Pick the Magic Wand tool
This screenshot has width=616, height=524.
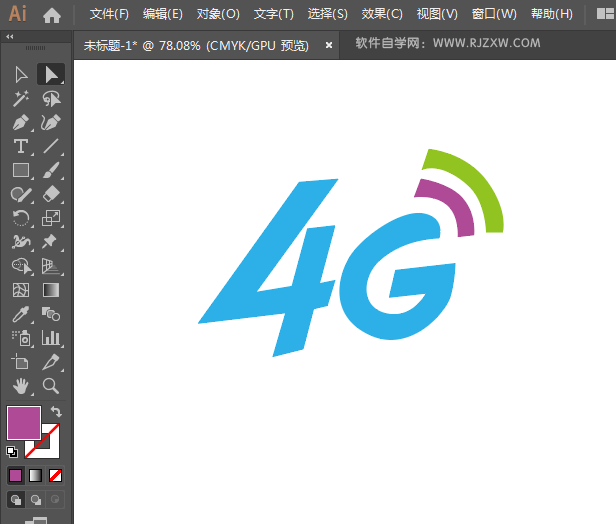21,99
